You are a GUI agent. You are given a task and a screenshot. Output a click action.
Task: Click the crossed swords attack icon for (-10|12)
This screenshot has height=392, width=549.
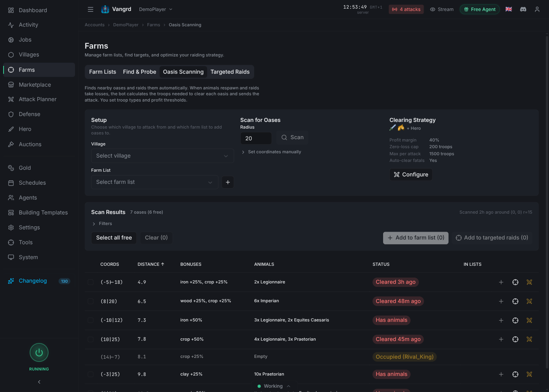coord(529,320)
